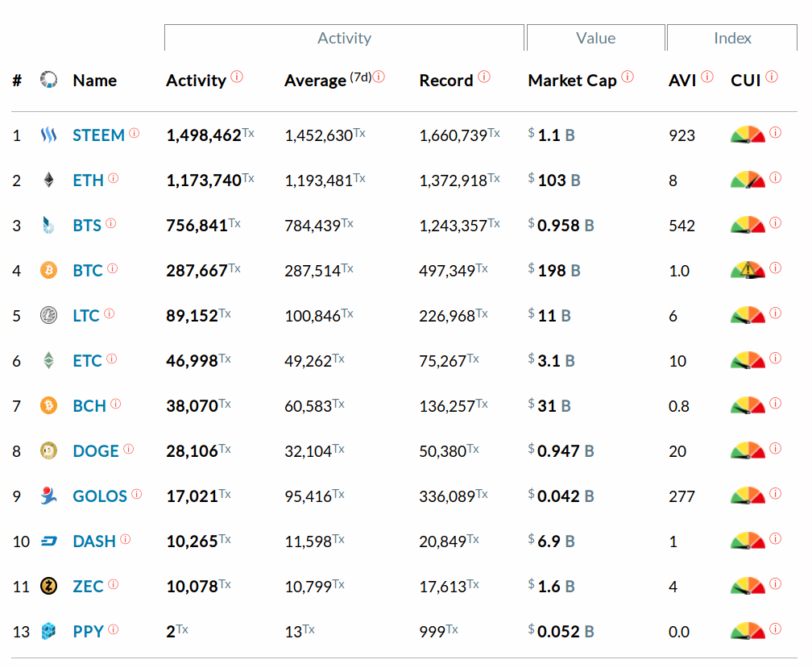Sort by the Average (7d) column header
Image resolution: width=812 pixels, height=668 pixels.
(328, 81)
